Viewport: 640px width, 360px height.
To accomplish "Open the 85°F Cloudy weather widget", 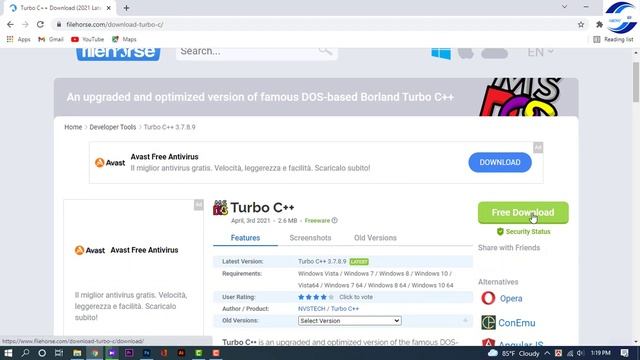I will 514,353.
